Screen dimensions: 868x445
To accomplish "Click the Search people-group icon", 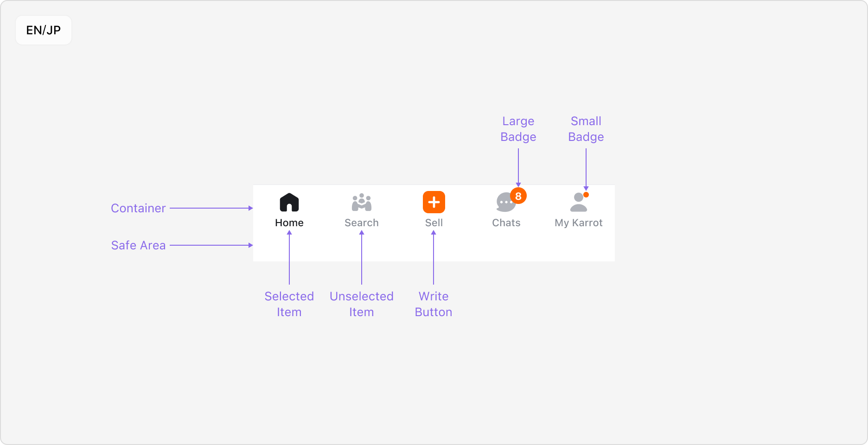I will (361, 203).
